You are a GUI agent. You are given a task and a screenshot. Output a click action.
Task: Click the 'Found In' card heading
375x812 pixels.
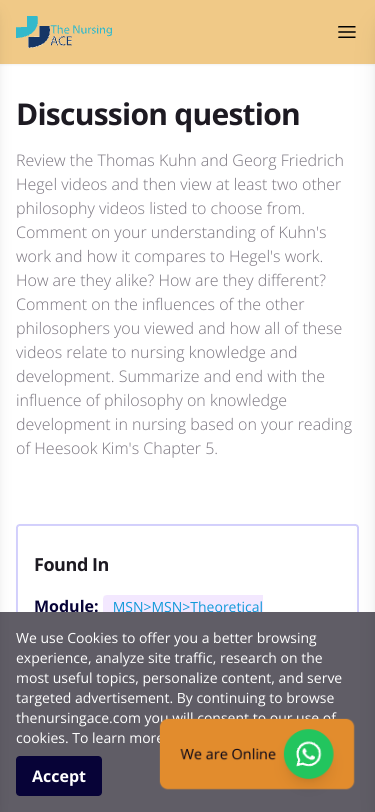(71, 564)
